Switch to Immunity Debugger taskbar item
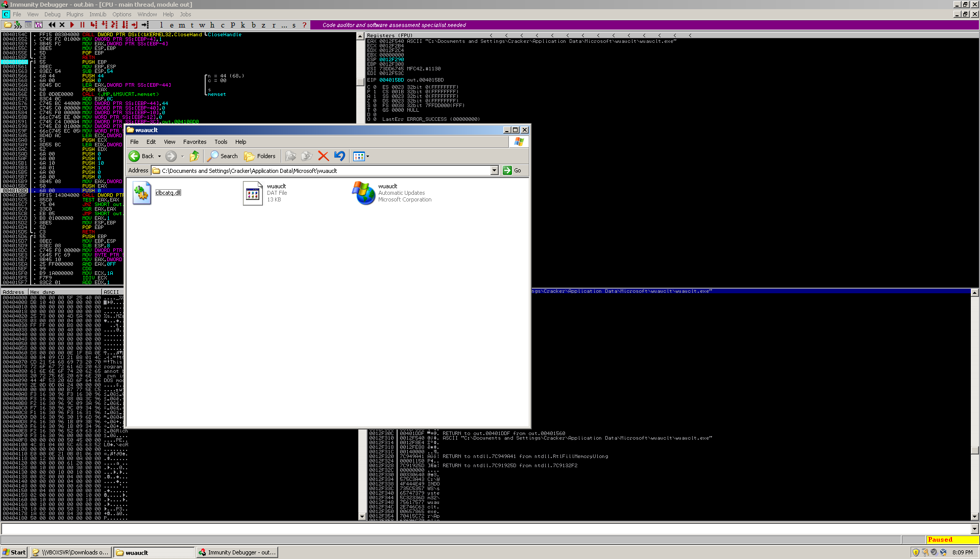Viewport: 980px width, 559px height. (237, 552)
